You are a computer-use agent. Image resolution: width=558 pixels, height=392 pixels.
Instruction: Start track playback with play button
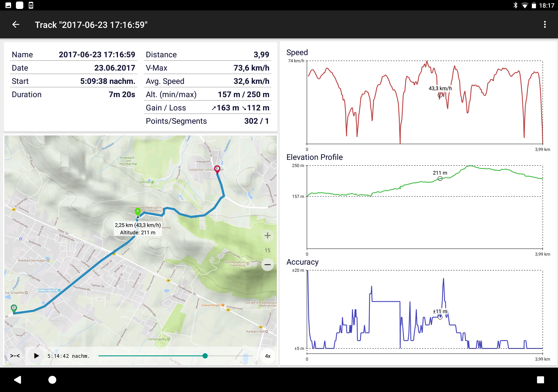(x=36, y=356)
